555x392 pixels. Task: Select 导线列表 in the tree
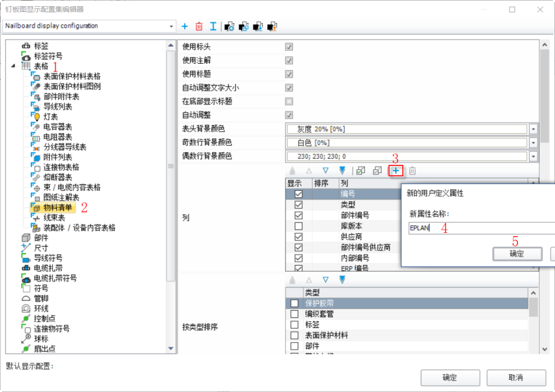click(58, 107)
